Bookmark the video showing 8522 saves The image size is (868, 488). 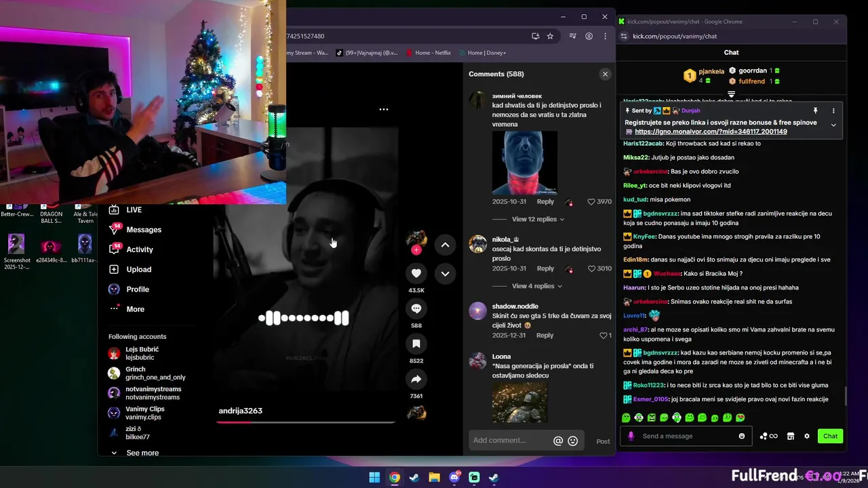pyautogui.click(x=416, y=344)
